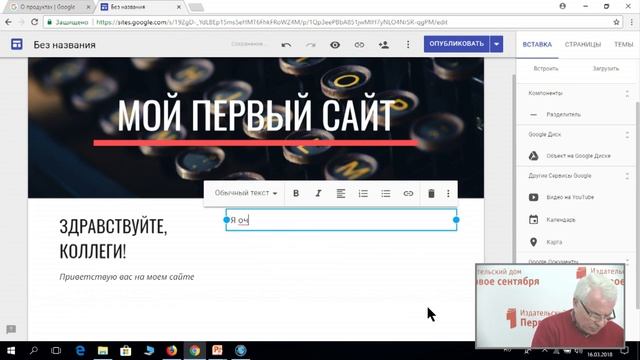Undo the last action
The height and width of the screenshot is (360, 640).
tap(286, 44)
